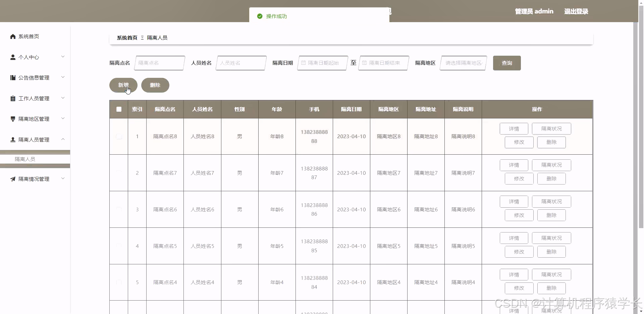This screenshot has width=644, height=314.
Task: Click 删除 for row 隔离点名7
Action: 551,179
